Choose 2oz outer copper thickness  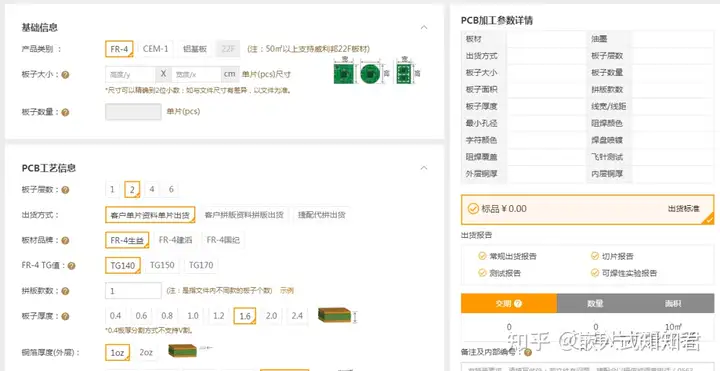pyautogui.click(x=146, y=353)
